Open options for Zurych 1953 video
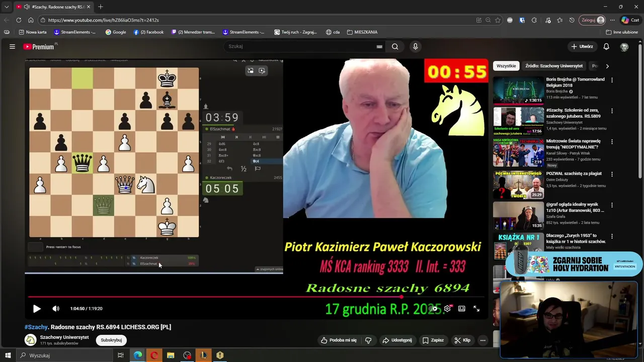The height and width of the screenshot is (362, 644). 612,236
